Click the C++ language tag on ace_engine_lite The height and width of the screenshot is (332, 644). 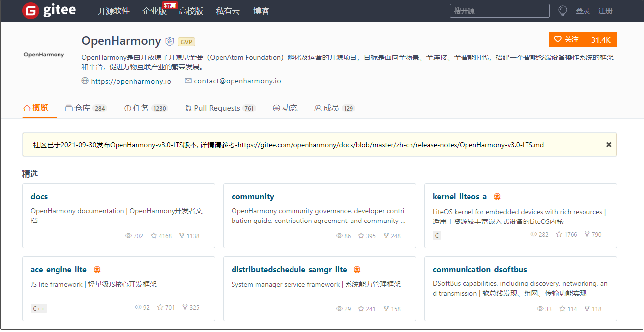[x=39, y=308]
